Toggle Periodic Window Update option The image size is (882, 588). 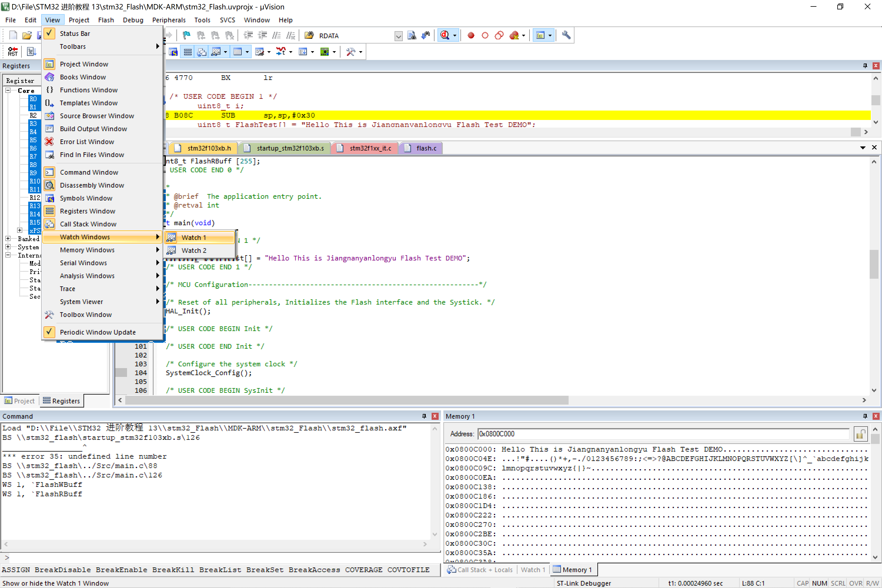click(x=98, y=332)
